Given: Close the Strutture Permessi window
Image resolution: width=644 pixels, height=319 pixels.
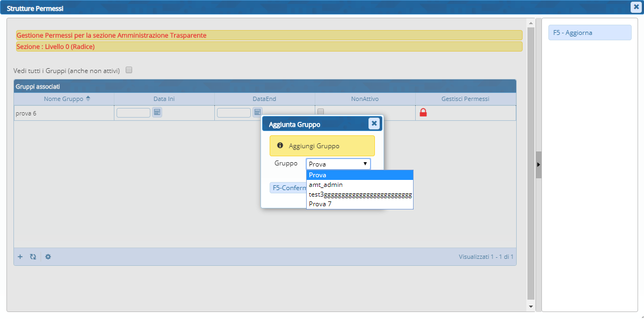Looking at the screenshot, I should (634, 6).
